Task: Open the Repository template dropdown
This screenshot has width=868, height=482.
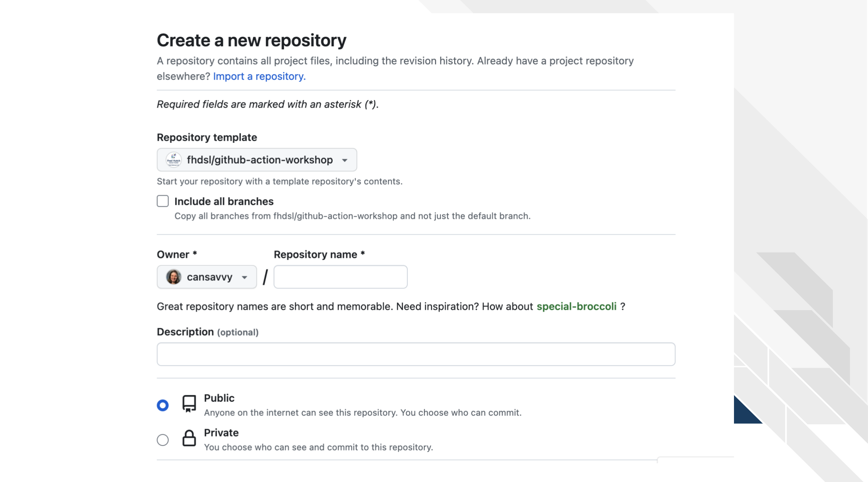Action: (257, 160)
